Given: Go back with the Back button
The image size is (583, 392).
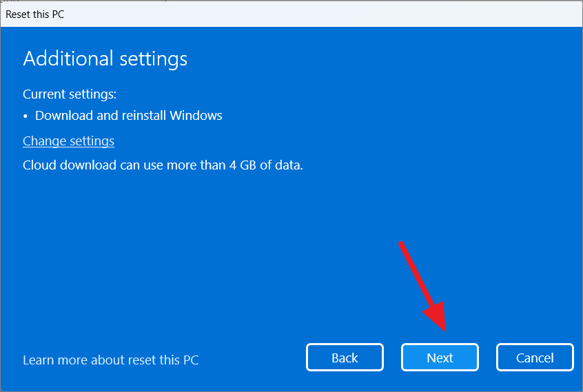Looking at the screenshot, I should (345, 358).
